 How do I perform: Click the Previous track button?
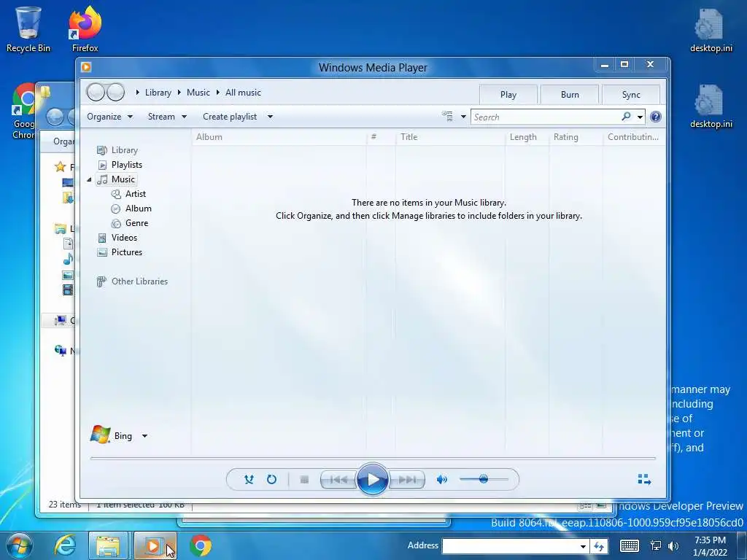[338, 480]
